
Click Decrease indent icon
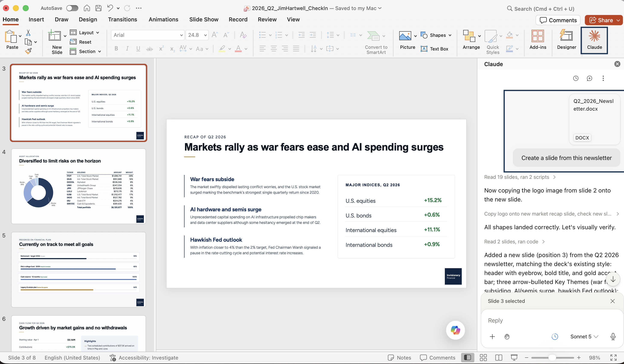coord(301,35)
